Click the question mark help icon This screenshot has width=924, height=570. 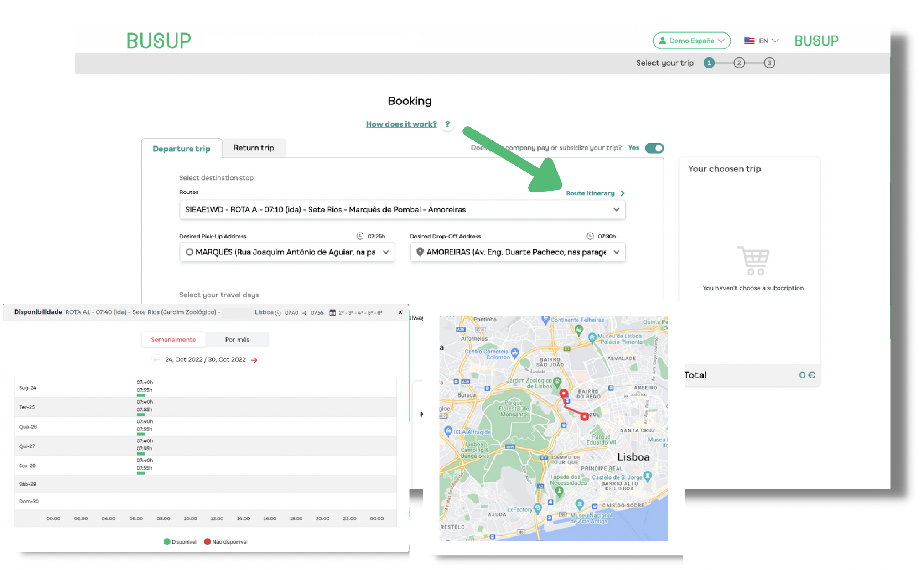point(447,124)
